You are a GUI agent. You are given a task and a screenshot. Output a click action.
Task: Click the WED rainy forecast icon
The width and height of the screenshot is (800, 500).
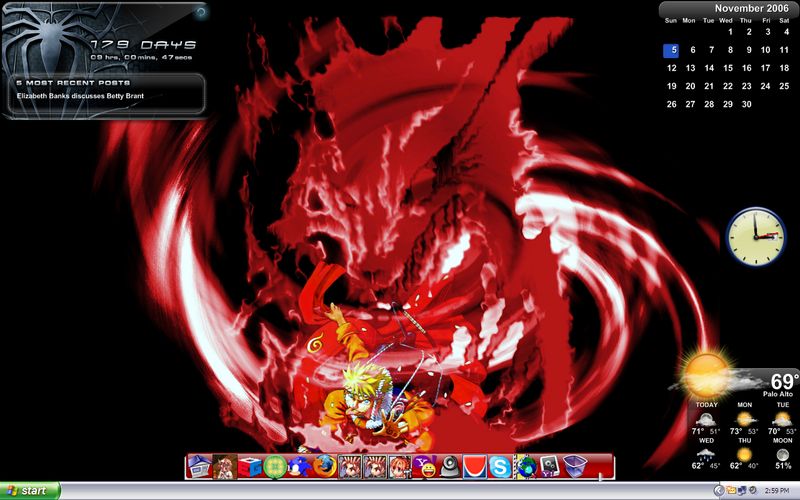pos(706,454)
